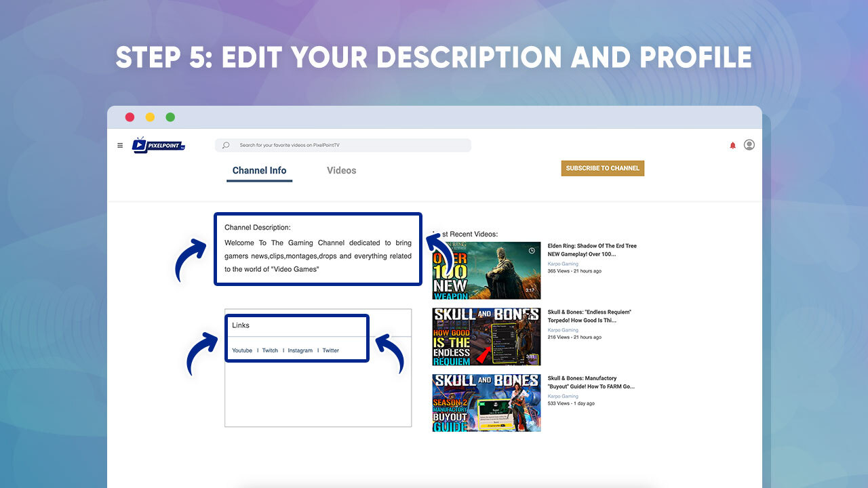Switch to the Channel Info tab
This screenshot has width=868, height=488.
click(259, 171)
